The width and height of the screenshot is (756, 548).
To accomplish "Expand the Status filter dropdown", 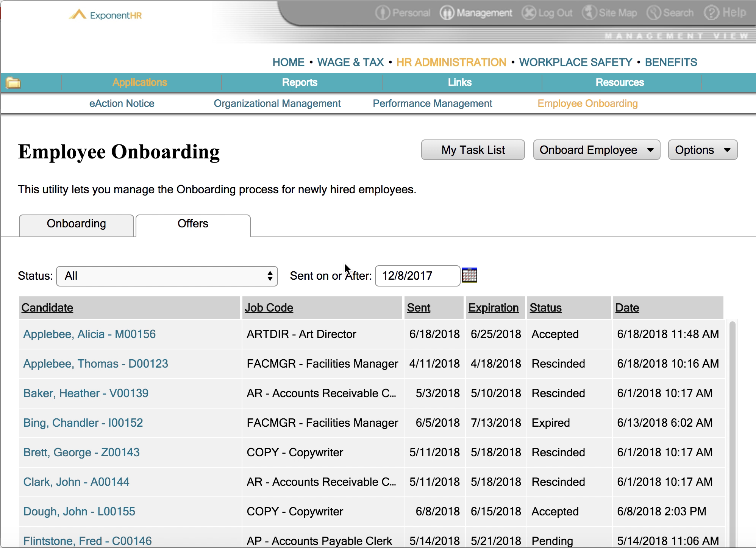I will [167, 276].
